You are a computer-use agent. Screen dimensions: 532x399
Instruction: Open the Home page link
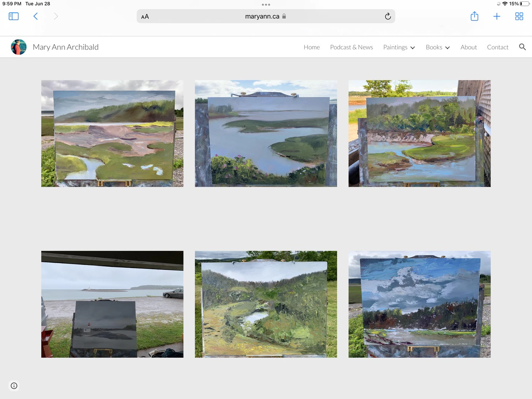pos(312,47)
